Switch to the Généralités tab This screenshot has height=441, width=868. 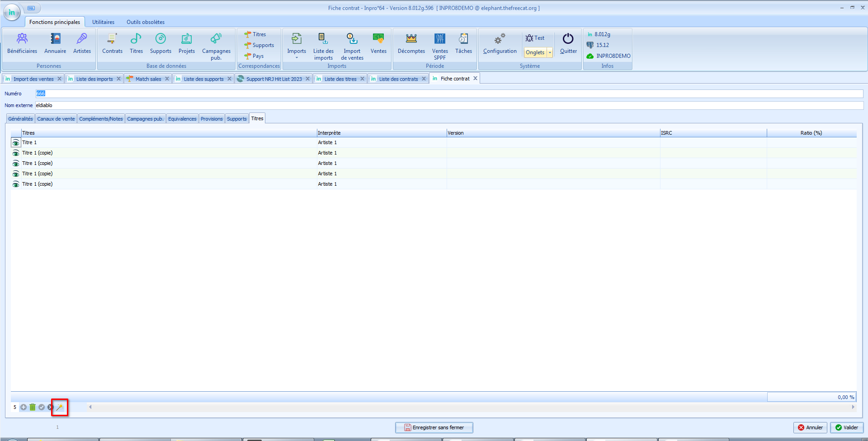[x=21, y=119]
